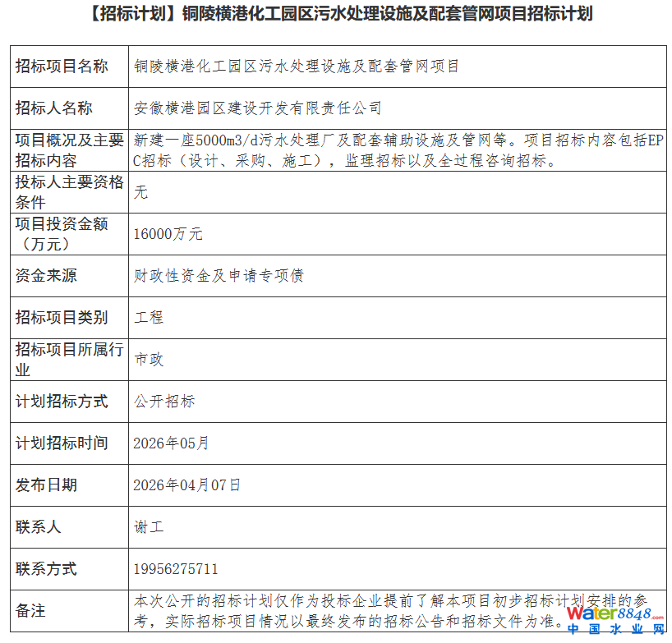Select the 2026年04月07日 publish date
This screenshot has width=672, height=643.
click(x=186, y=485)
